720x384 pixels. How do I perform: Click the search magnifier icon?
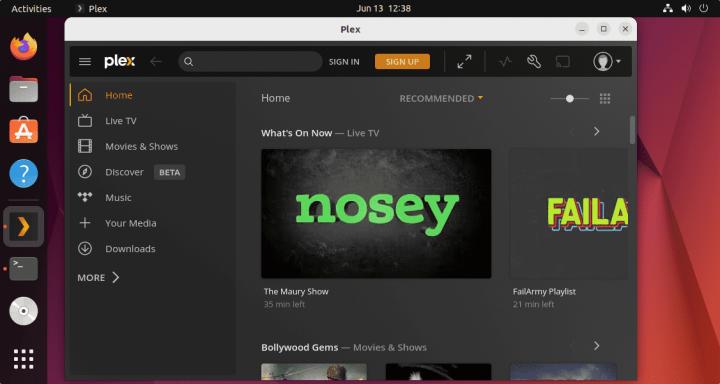point(189,62)
